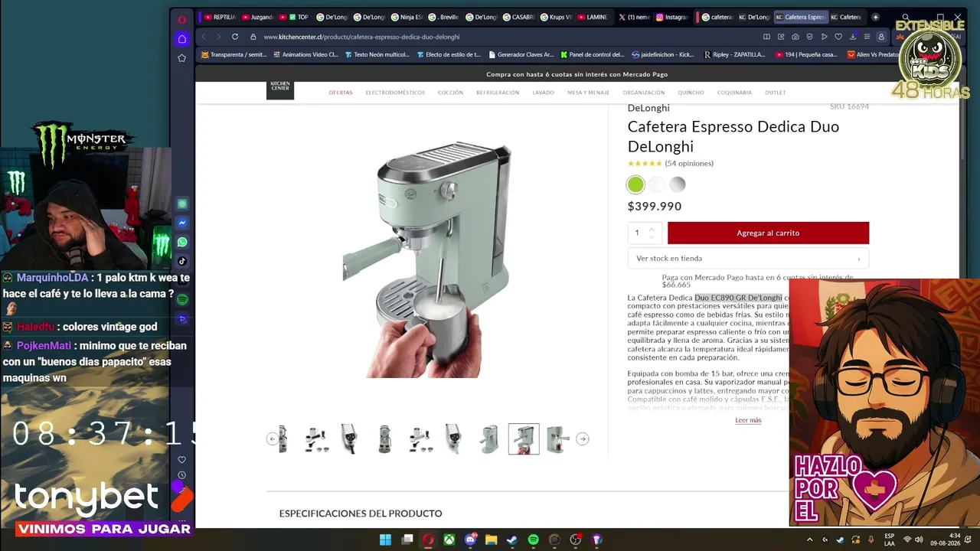Open the LAVADO menu
Screen dimensions: 980x551
pos(543,93)
